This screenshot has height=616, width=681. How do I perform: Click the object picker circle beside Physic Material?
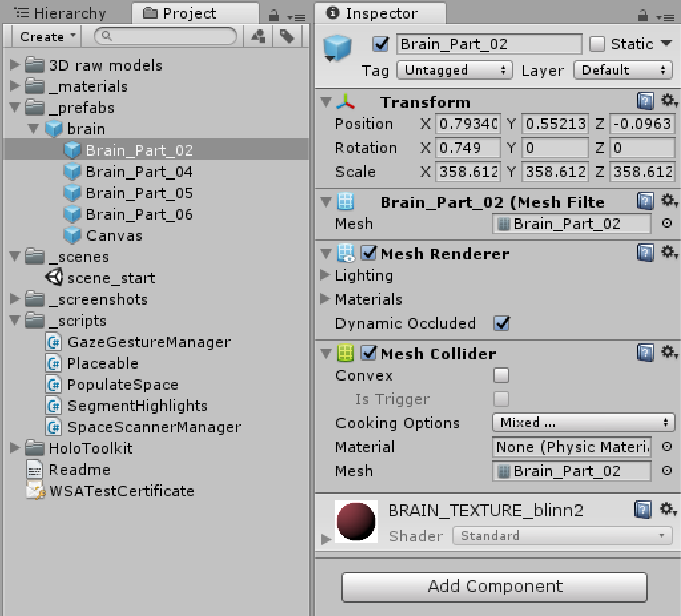pos(667,447)
